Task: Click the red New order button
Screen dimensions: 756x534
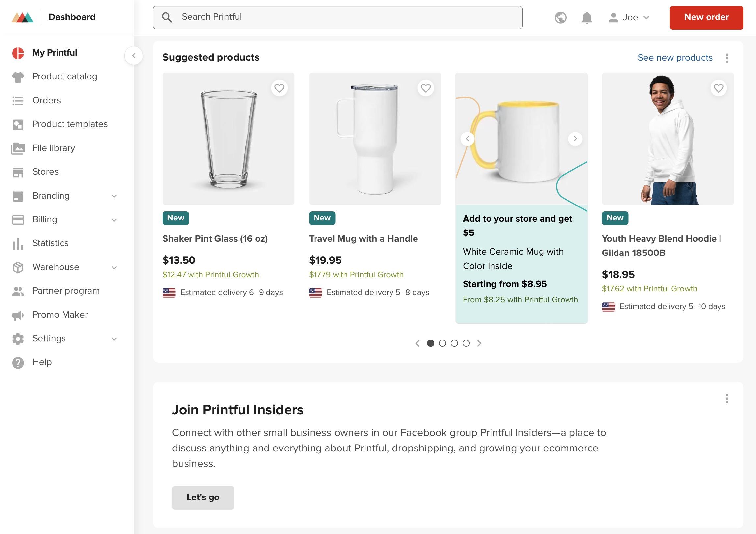Action: 706,17
